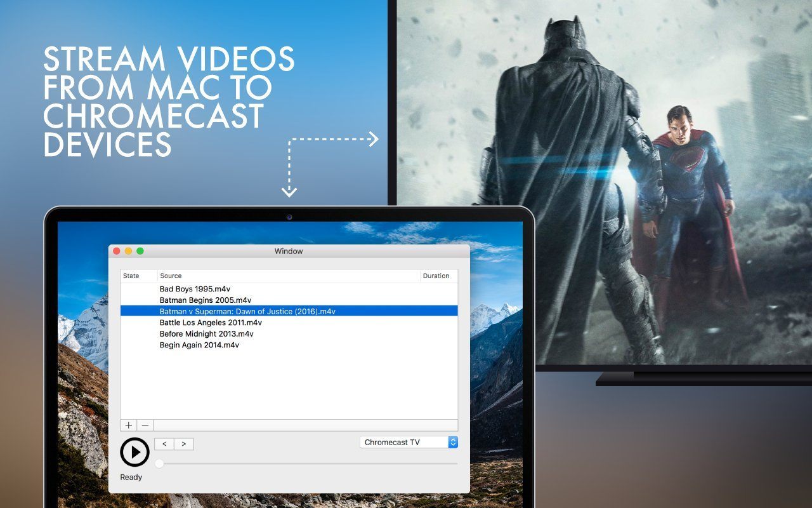
Task: Sort by the Source column header
Action: click(x=289, y=276)
